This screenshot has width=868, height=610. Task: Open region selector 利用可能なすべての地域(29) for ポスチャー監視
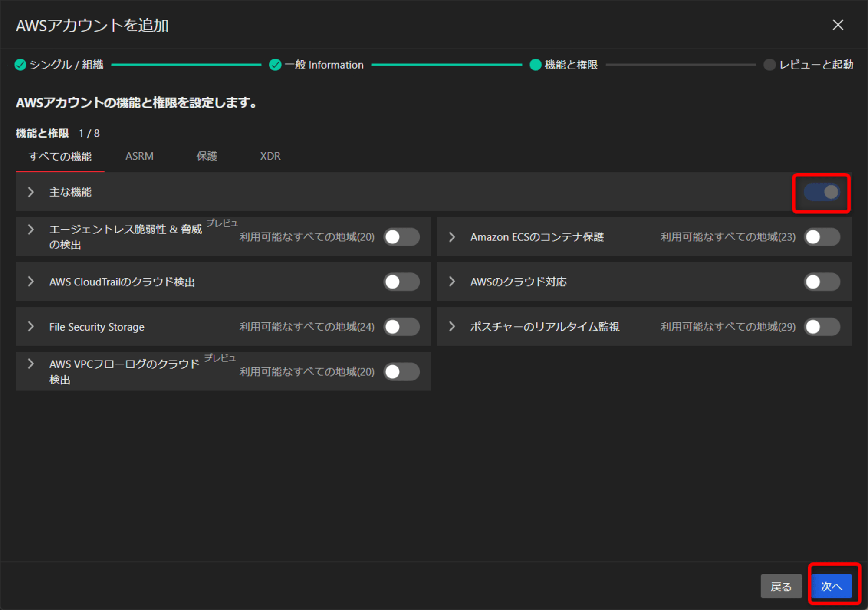(x=728, y=327)
